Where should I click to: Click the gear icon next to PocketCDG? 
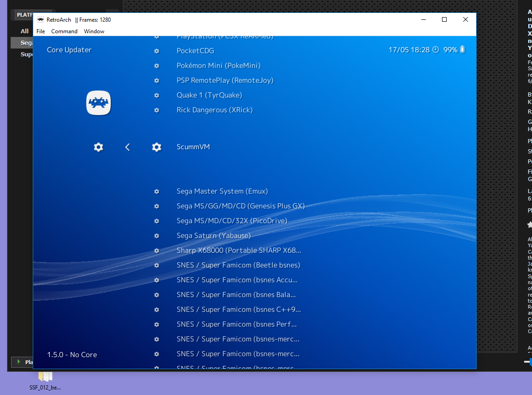point(156,51)
